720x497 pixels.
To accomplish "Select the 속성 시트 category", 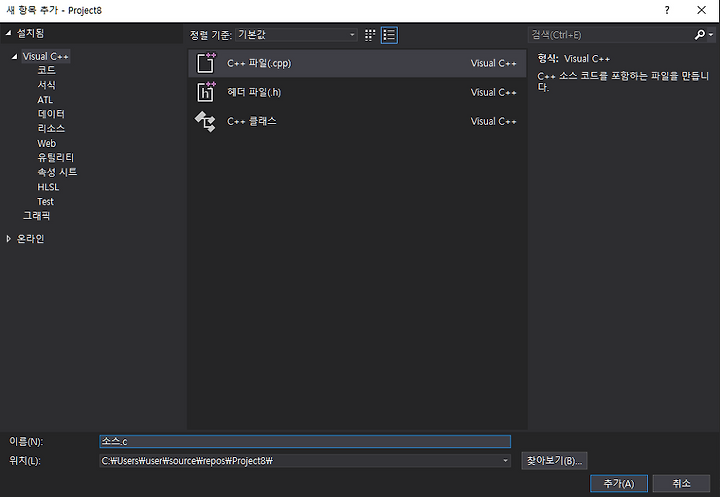I will (57, 172).
